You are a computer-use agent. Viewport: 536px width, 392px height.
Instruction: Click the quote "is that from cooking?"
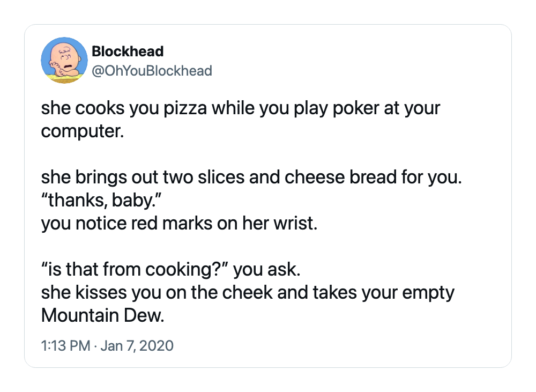pos(135,269)
